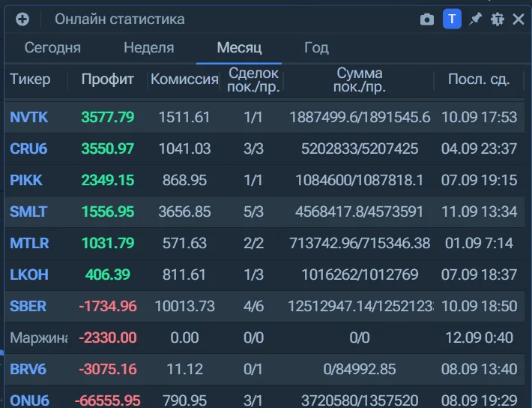Click sum cell 4568417.8/4573591
Viewport: 532px width, 408px height.
(360, 211)
